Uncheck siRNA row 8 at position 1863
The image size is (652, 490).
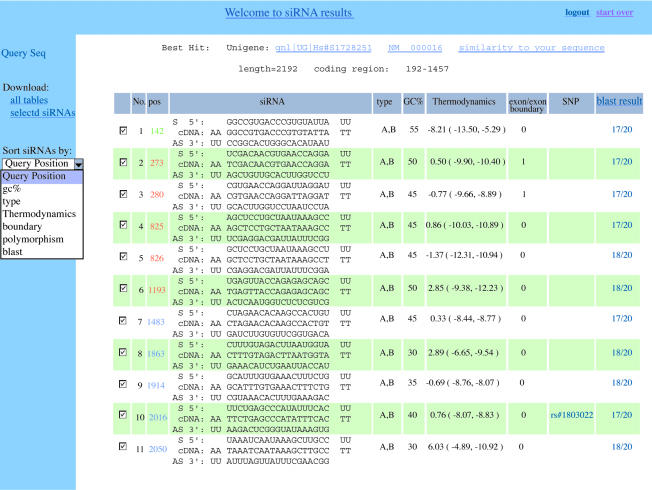[123, 352]
